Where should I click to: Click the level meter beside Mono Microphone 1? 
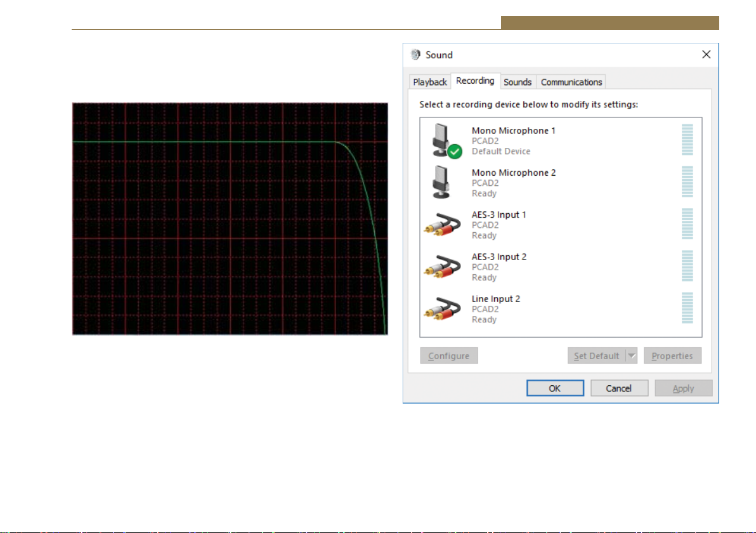[687, 140]
